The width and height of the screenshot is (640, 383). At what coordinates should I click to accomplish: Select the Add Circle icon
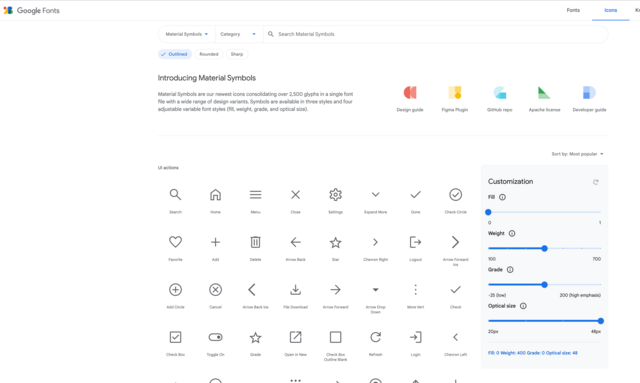(176, 289)
